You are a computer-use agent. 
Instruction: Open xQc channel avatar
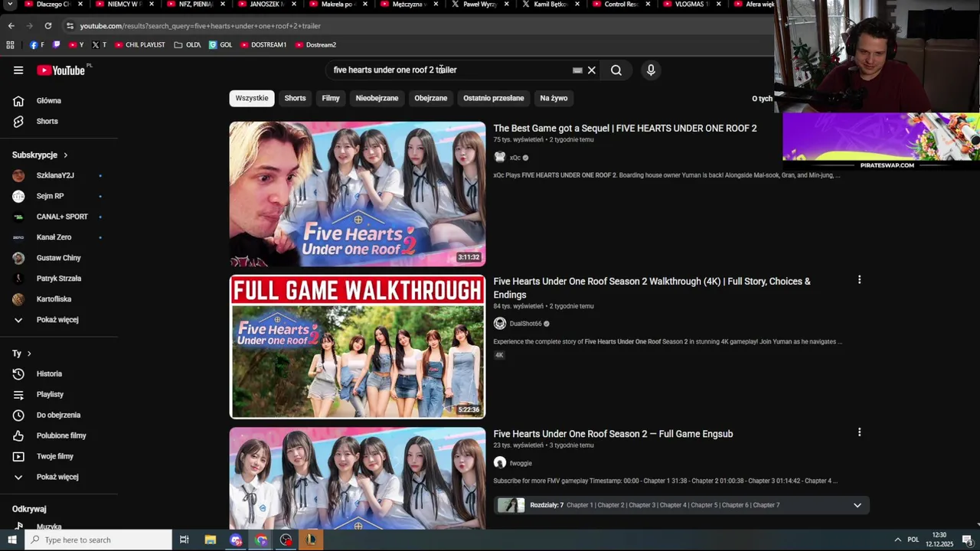pyautogui.click(x=500, y=158)
